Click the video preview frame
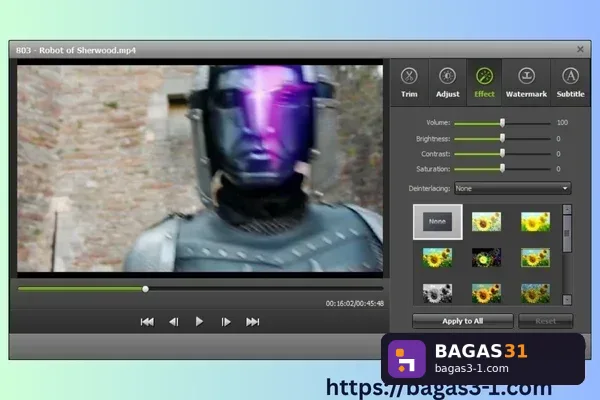 (x=200, y=168)
